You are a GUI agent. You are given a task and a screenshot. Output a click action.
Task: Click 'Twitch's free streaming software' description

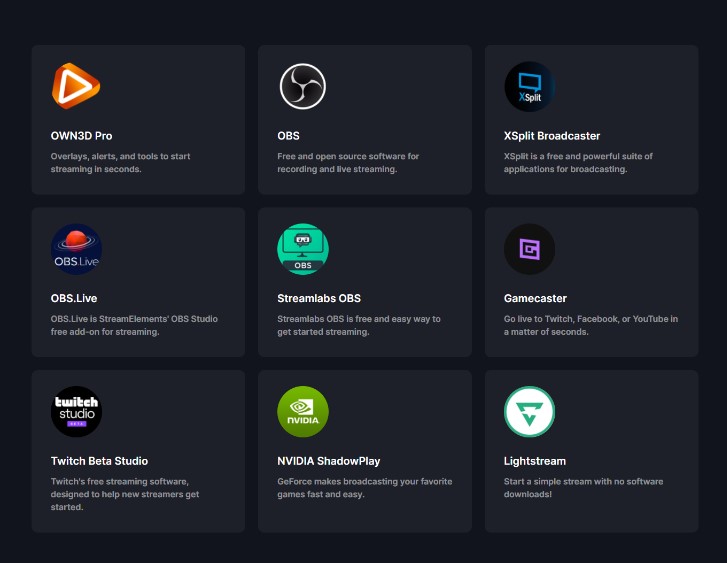[125, 494]
